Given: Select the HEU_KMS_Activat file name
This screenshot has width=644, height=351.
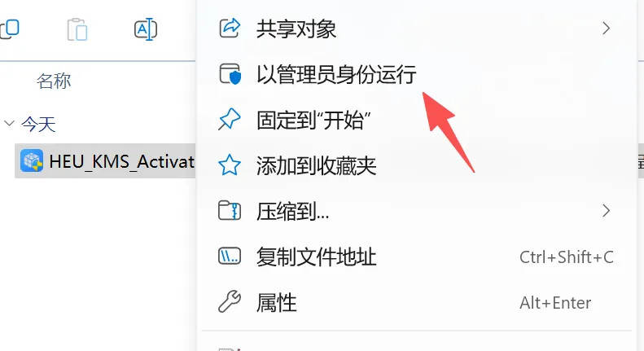Looking at the screenshot, I should pyautogui.click(x=121, y=161).
